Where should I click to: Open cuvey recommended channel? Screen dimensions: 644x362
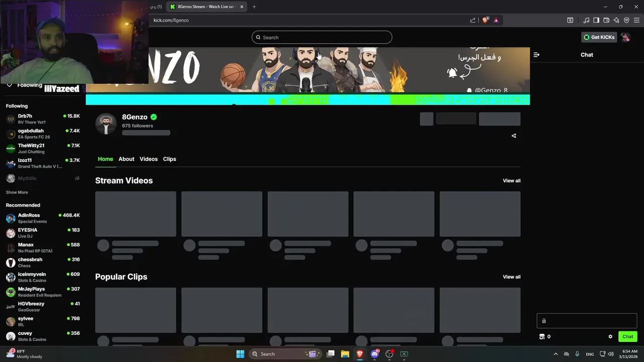coord(43,336)
